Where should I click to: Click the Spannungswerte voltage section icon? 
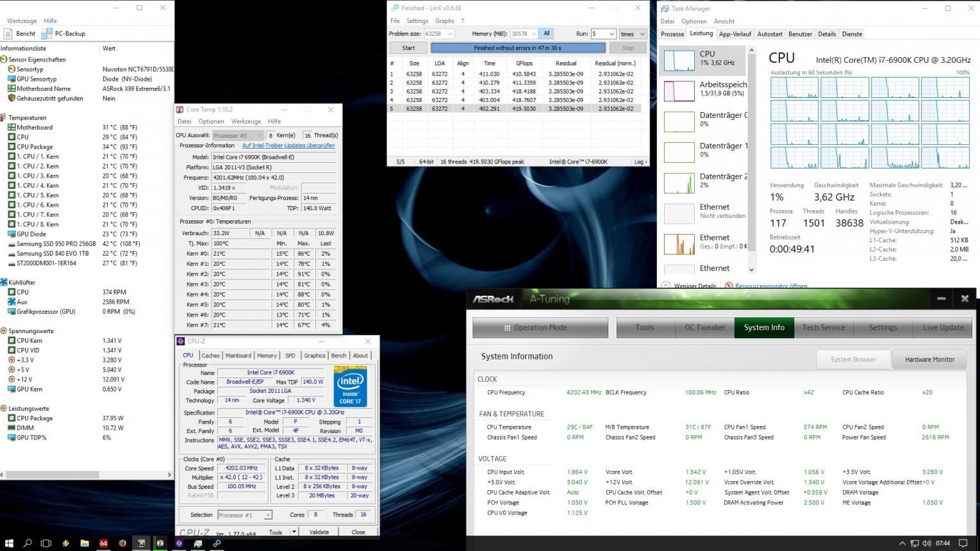4,331
